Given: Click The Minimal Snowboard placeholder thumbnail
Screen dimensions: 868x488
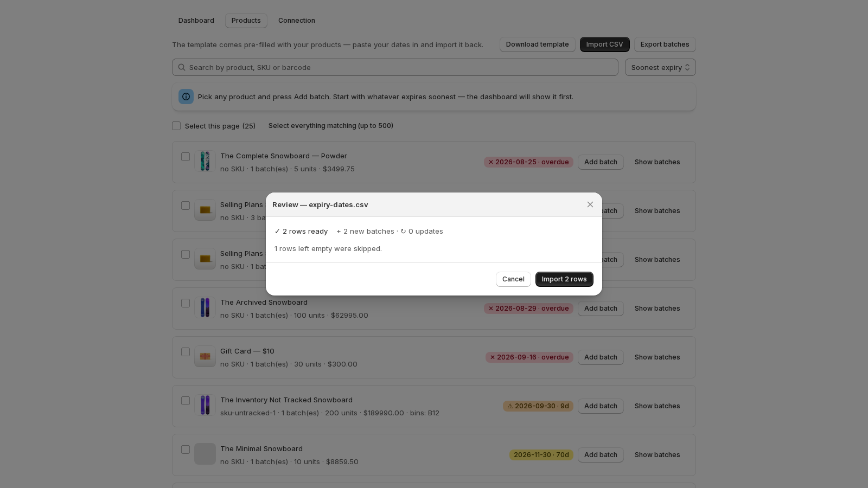Looking at the screenshot, I should click(x=205, y=454).
